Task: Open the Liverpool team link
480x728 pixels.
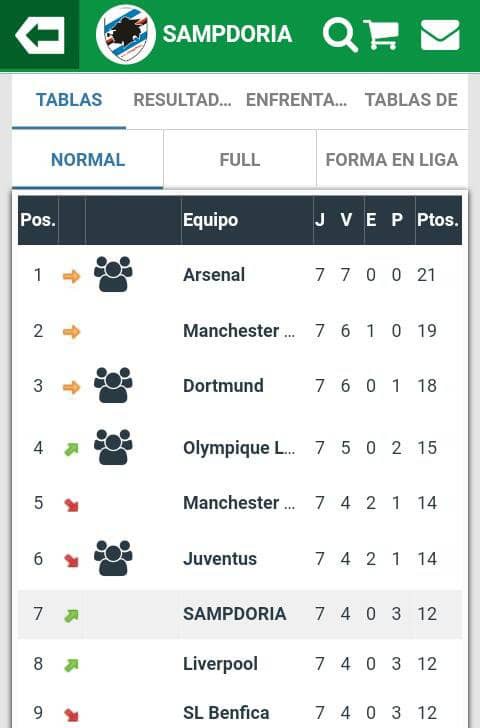Action: coord(221,664)
